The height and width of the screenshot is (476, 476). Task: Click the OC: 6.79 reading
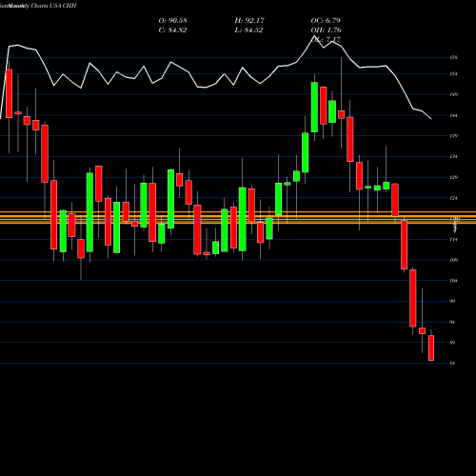point(326,21)
